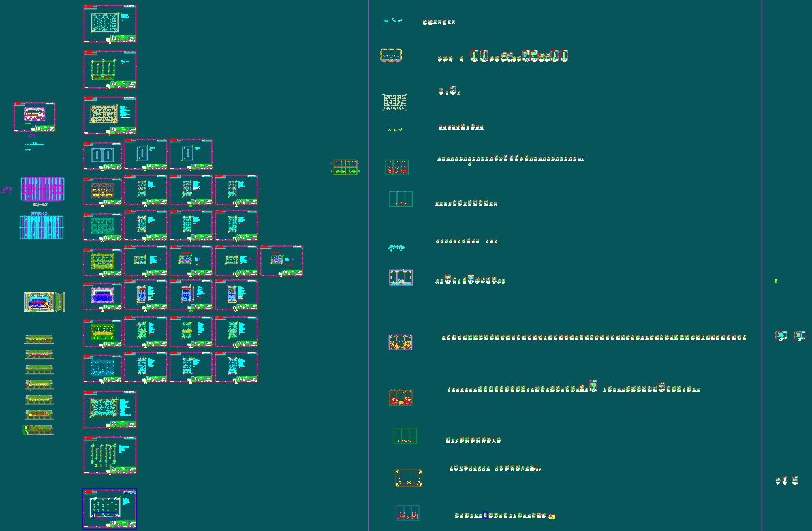Select the tiny green dot at far right
This screenshot has width=812, height=531.
(776, 281)
